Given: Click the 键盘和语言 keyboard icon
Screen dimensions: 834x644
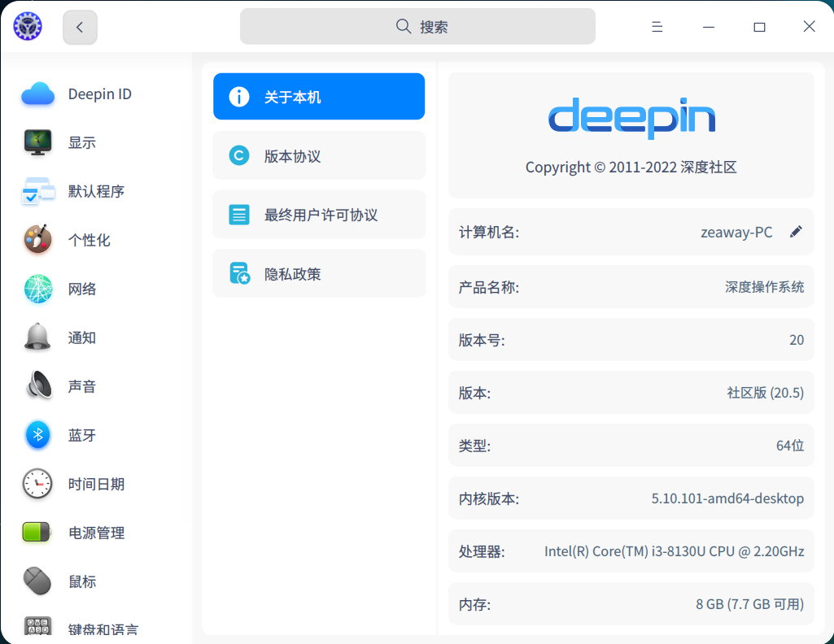Looking at the screenshot, I should [x=37, y=626].
